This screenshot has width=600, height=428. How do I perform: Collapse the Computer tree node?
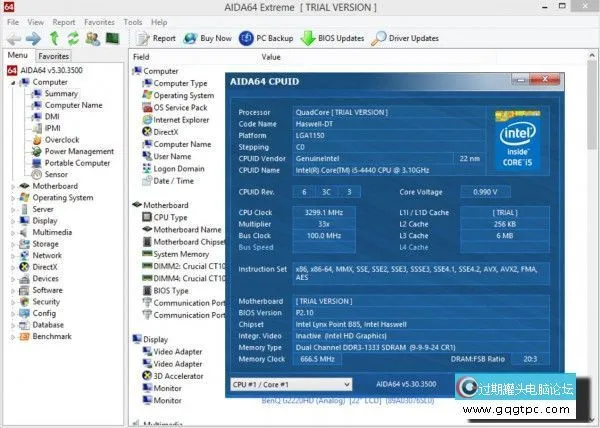(x=13, y=83)
